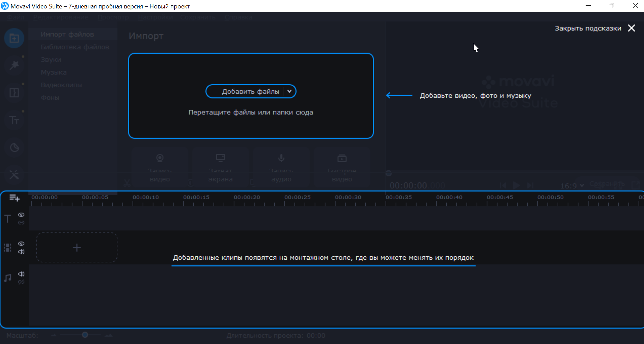Click the audio track music note icon
This screenshot has width=644, height=344.
click(x=8, y=278)
